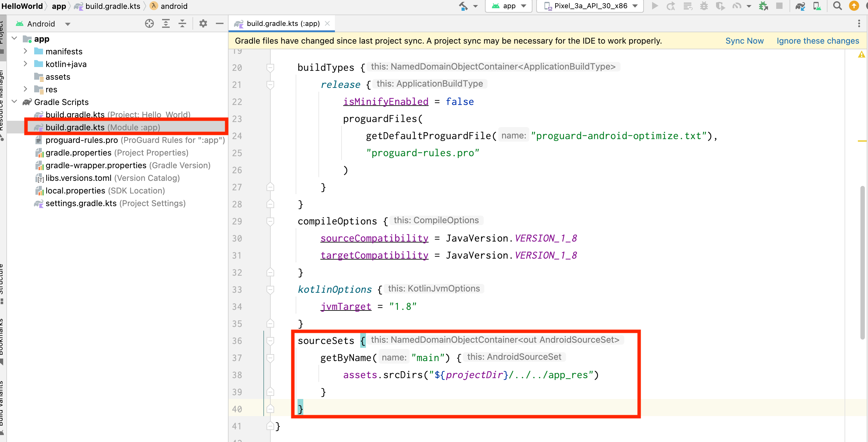Toggle the fold marker on the buildTypes line
Screen dimensions: 868x442
pyautogui.click(x=270, y=68)
